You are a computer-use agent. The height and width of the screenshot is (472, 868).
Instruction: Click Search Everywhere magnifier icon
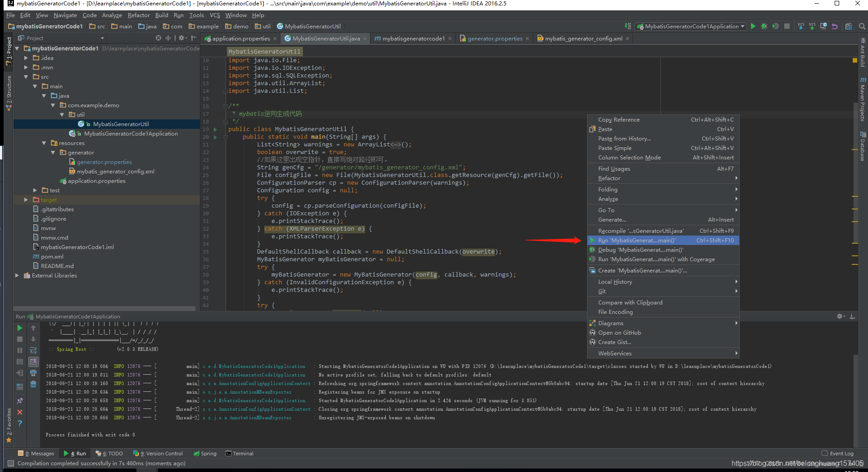(x=862, y=27)
